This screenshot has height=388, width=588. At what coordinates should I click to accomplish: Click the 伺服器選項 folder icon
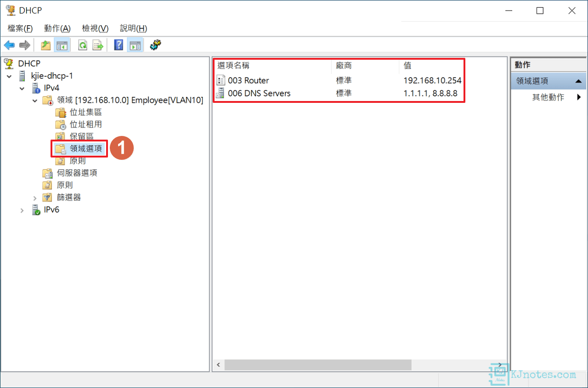coord(47,173)
